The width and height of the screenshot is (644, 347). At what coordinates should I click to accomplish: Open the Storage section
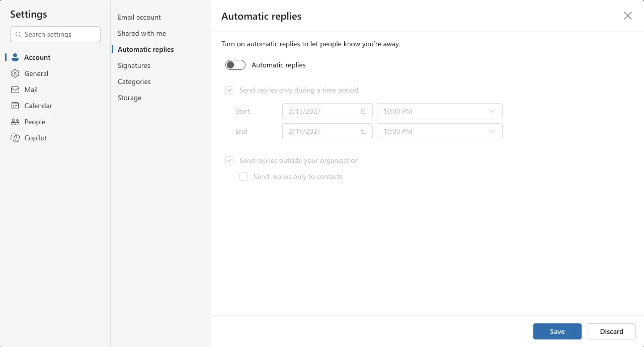pyautogui.click(x=130, y=98)
